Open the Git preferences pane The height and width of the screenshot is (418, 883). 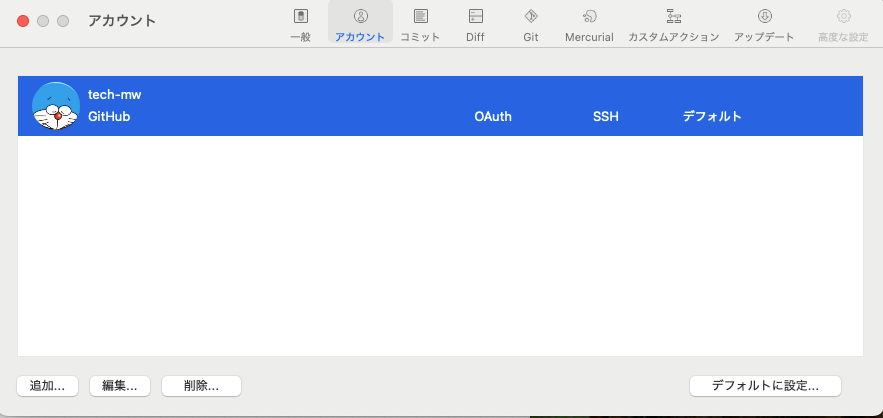(x=531, y=25)
